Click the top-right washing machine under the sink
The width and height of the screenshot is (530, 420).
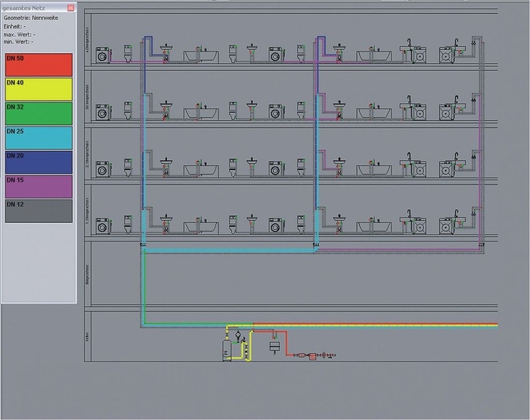[446, 55]
